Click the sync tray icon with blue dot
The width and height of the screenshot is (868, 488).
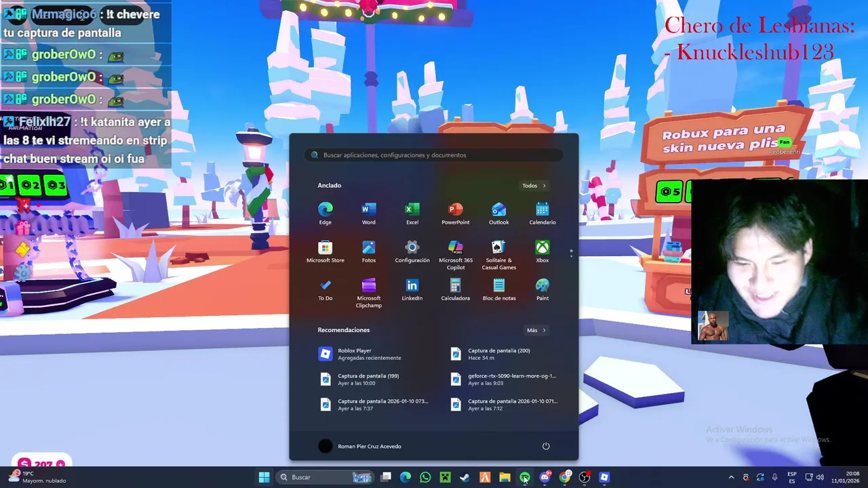click(760, 477)
